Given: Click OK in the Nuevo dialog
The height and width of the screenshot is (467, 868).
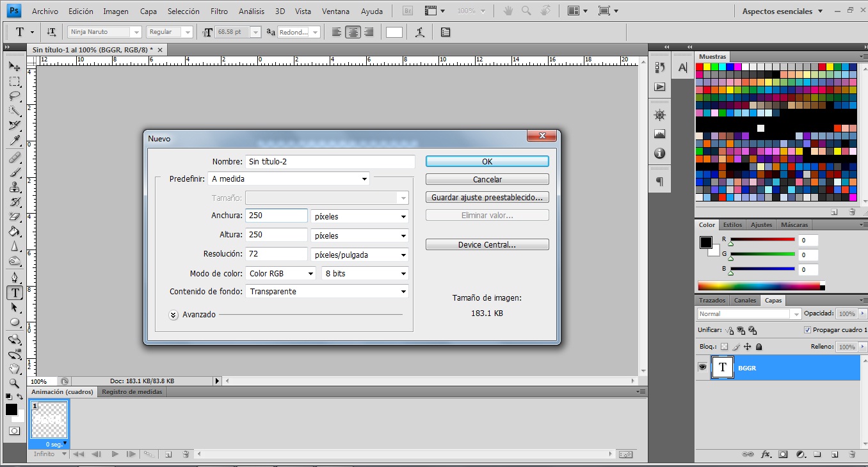Looking at the screenshot, I should (x=487, y=161).
